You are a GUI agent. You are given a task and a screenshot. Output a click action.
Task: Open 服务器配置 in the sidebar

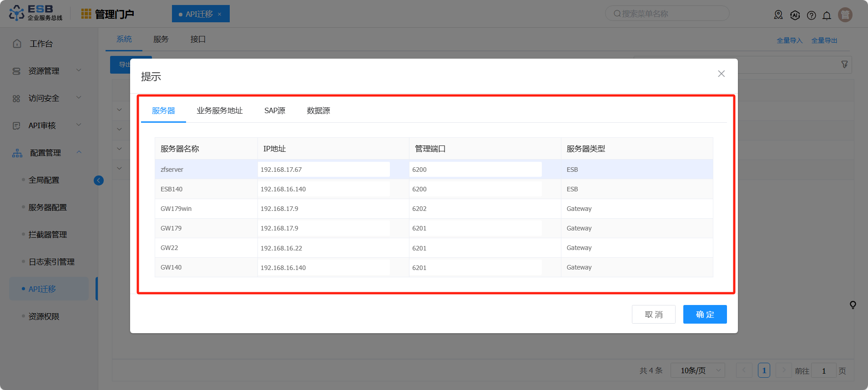[48, 207]
